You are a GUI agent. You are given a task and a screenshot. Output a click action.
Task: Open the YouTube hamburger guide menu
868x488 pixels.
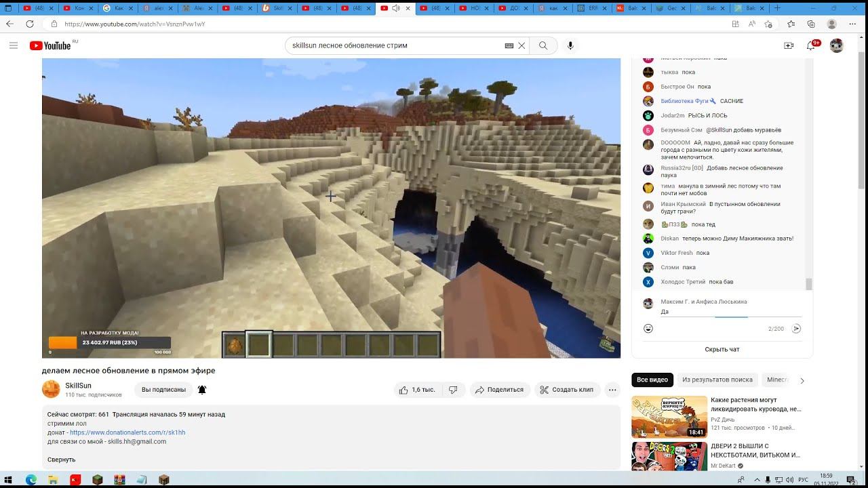[x=14, y=45]
